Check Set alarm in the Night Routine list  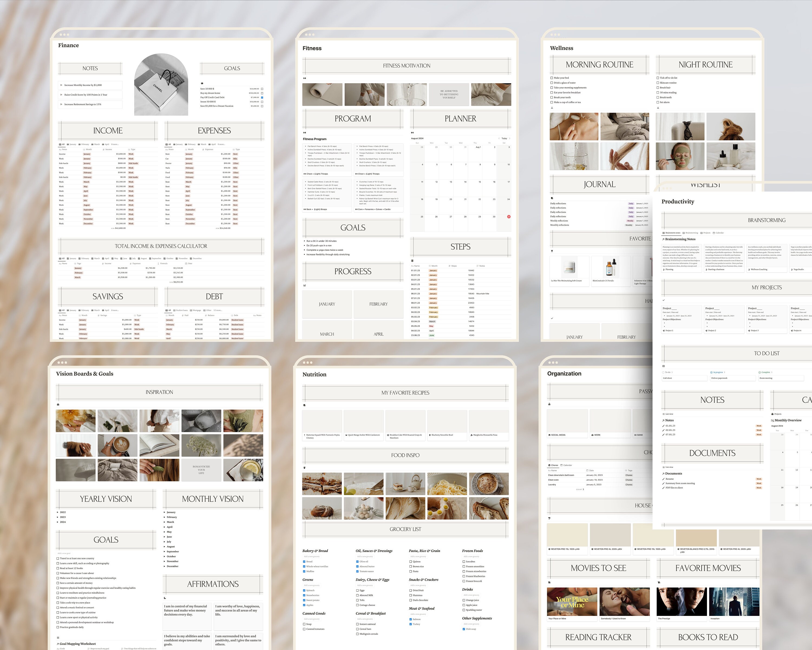point(658,102)
